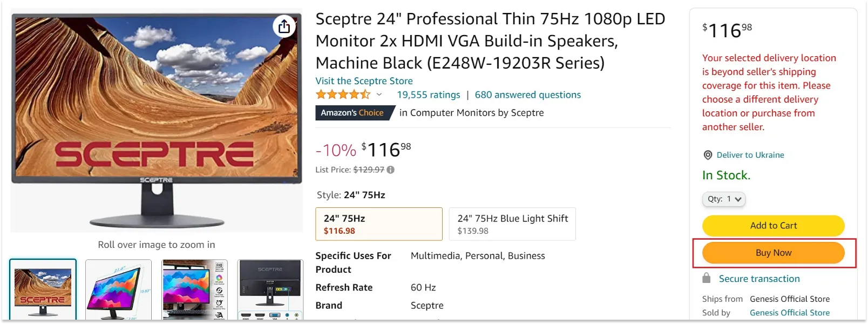Open the Qty quantity dropdown
Screen dimensions: 868x324
tap(723, 199)
